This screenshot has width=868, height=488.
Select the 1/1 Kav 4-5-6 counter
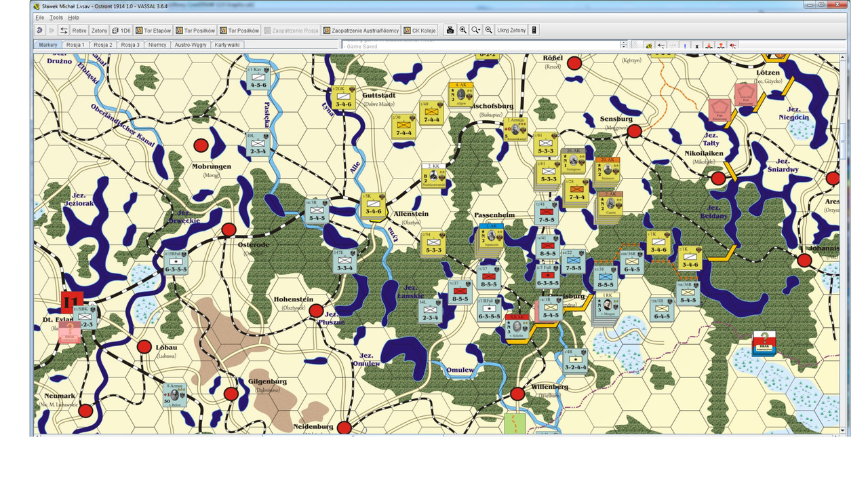(258, 77)
